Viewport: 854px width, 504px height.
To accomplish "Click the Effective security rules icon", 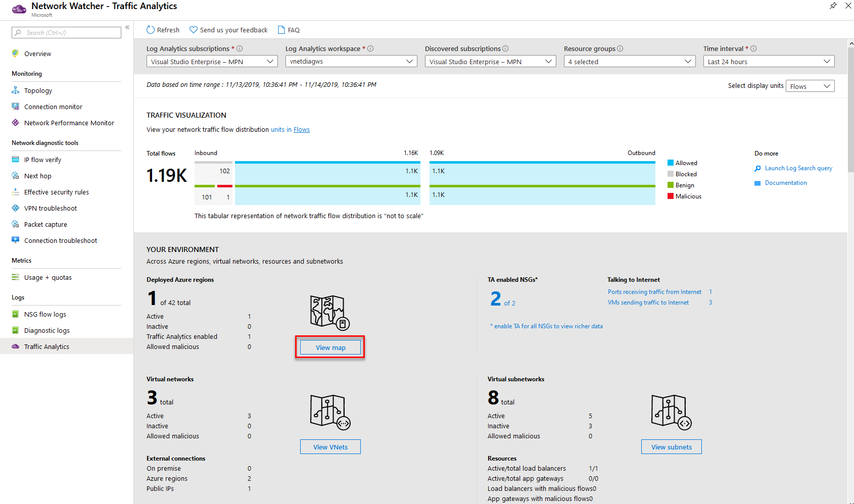I will (16, 192).
